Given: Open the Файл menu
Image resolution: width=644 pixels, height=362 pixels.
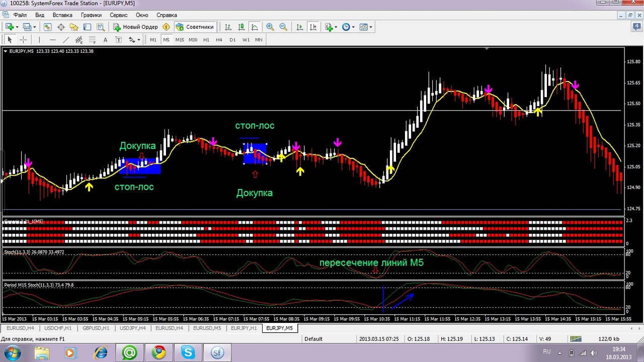Looking at the screenshot, I should pyautogui.click(x=20, y=15).
